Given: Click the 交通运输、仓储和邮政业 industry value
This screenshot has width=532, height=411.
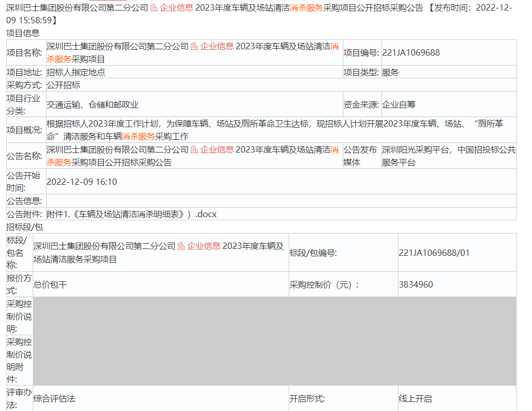Looking at the screenshot, I should click(92, 104).
